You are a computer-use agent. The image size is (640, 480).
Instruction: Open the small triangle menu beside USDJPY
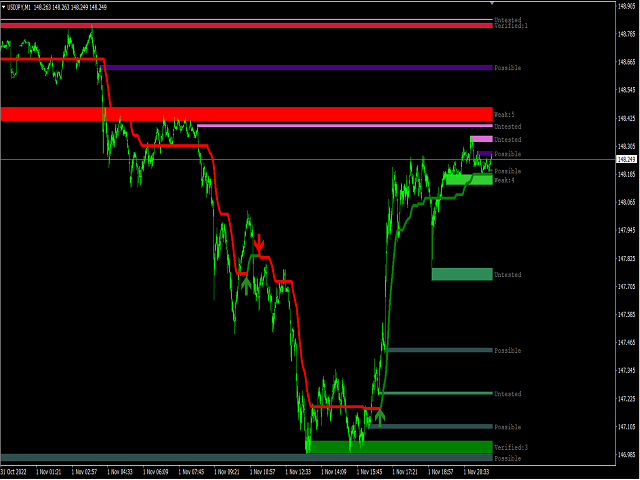pyautogui.click(x=4, y=7)
